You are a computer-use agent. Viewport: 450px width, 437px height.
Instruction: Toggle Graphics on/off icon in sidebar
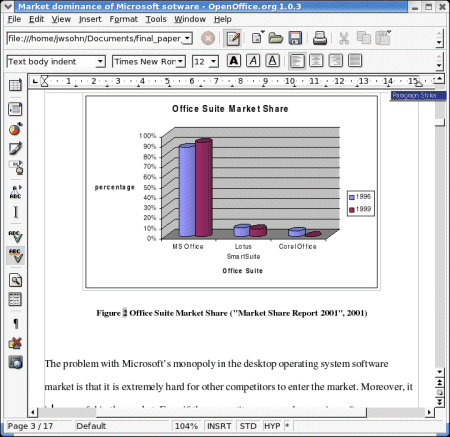pyautogui.click(x=15, y=343)
